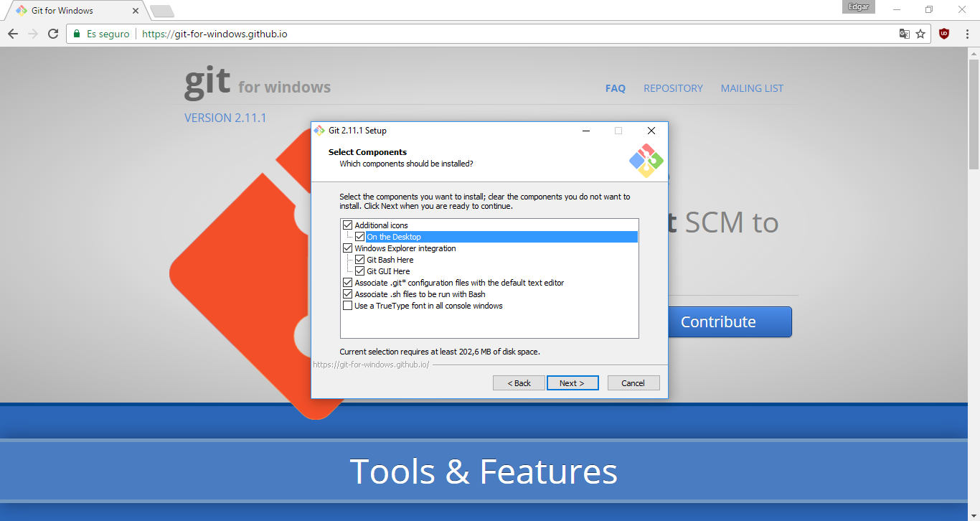Image resolution: width=980 pixels, height=521 pixels.
Task: Click the Back button in Setup
Action: tap(519, 383)
